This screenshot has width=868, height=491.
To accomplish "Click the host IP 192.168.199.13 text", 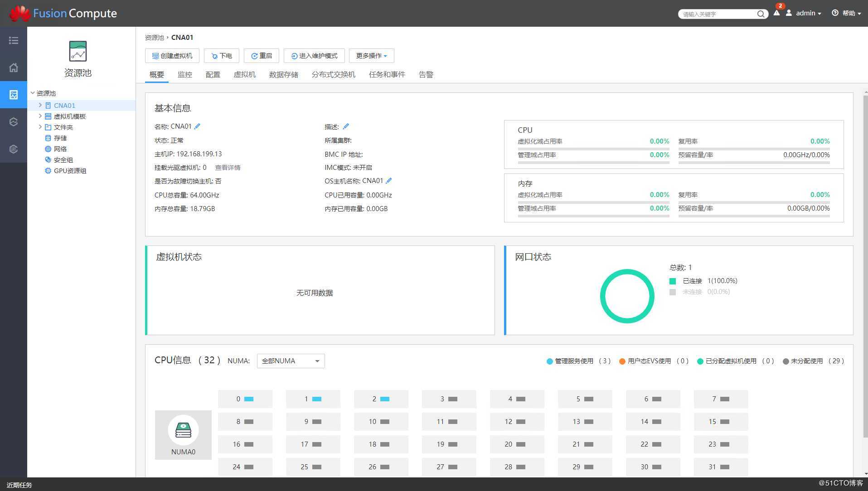I will pos(199,154).
